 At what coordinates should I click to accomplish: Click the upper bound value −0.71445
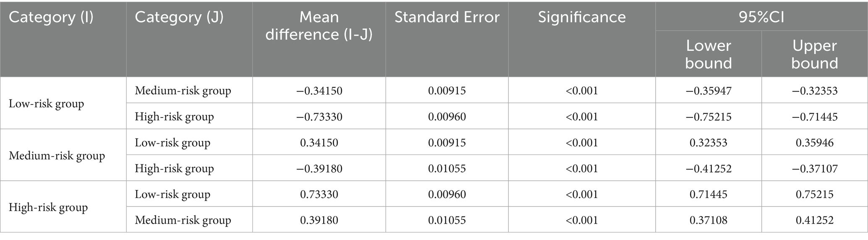pos(814,117)
